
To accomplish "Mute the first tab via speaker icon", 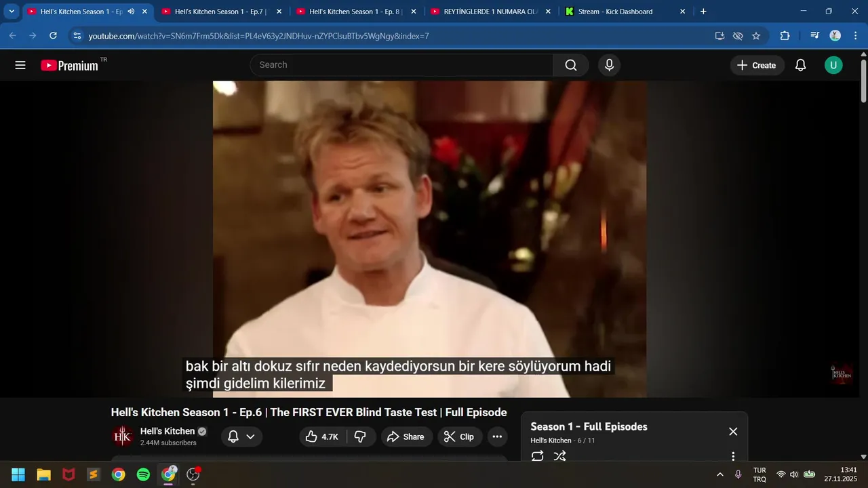I will (x=130, y=12).
